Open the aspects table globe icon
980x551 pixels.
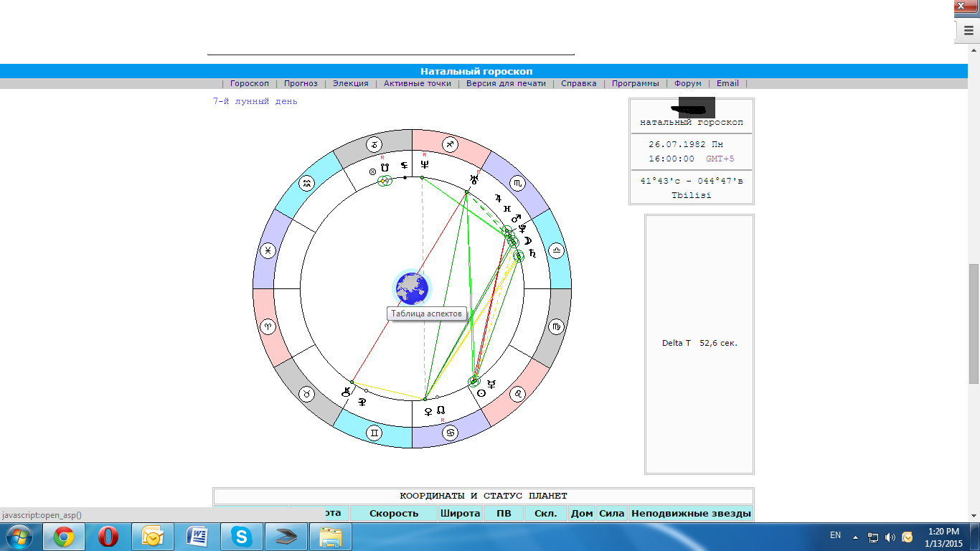(412, 288)
